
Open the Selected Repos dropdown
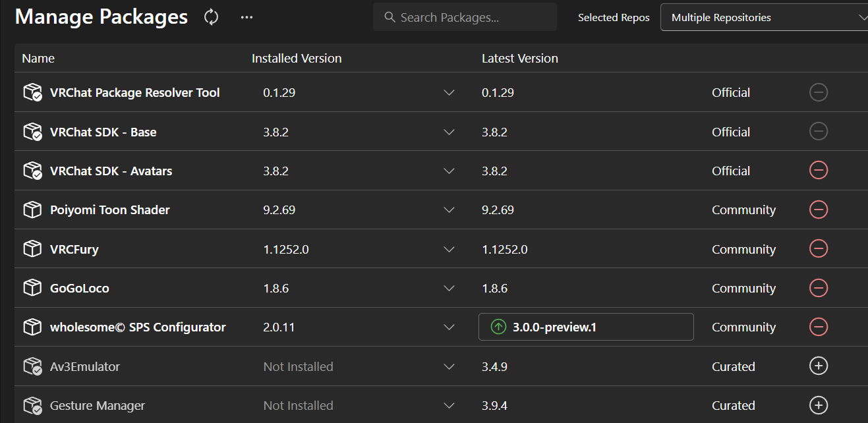click(765, 18)
